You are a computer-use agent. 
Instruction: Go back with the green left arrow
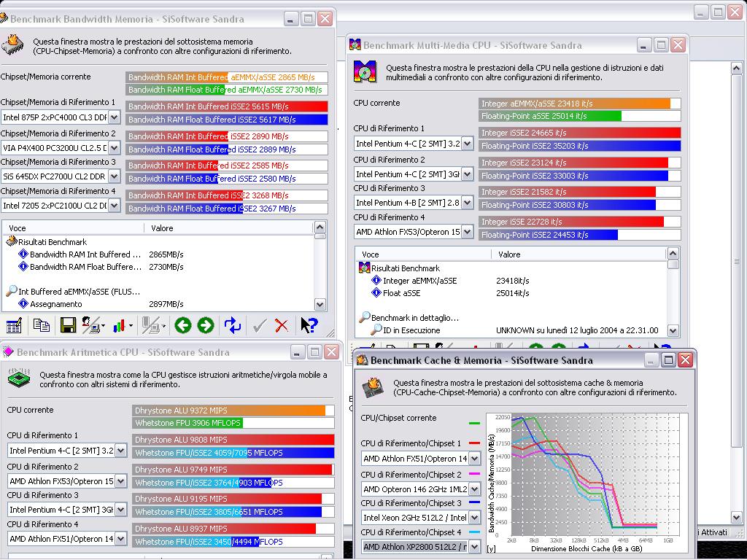click(x=183, y=325)
